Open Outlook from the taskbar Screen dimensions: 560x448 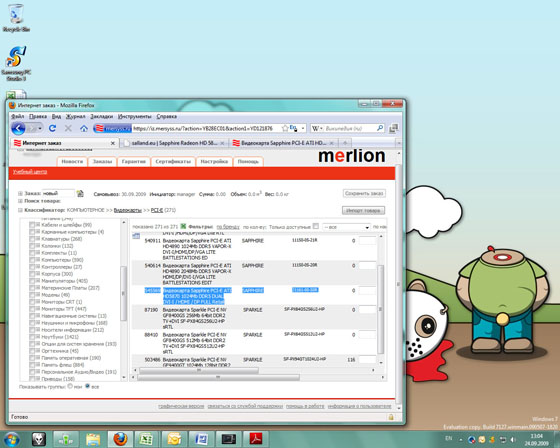174,439
